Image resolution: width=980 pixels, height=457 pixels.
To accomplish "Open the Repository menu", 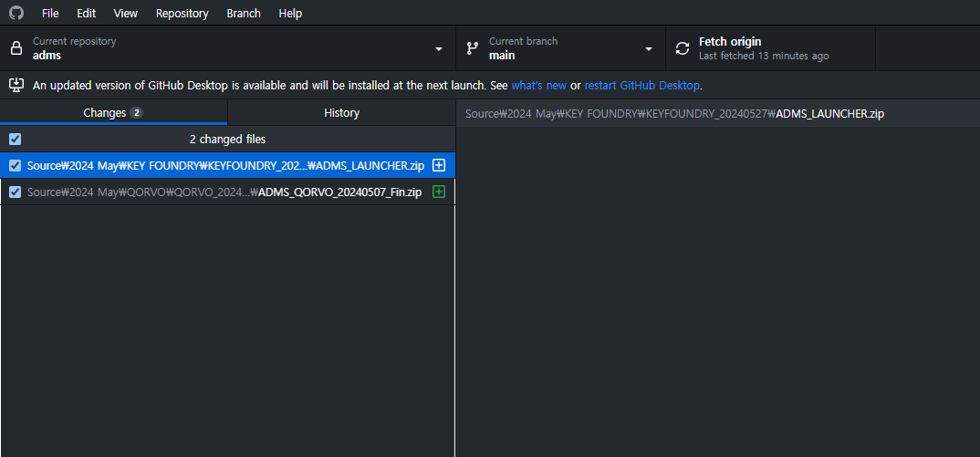I will point(182,13).
